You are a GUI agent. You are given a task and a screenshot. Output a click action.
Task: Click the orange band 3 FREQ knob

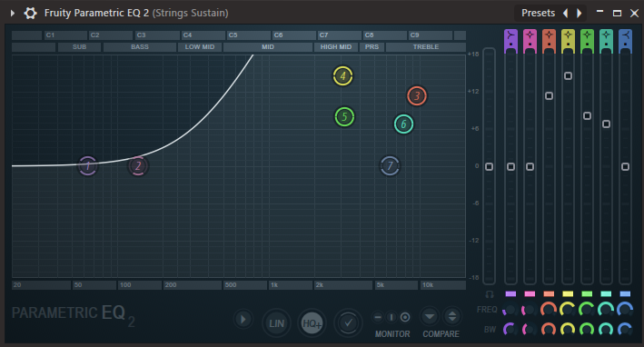549,310
